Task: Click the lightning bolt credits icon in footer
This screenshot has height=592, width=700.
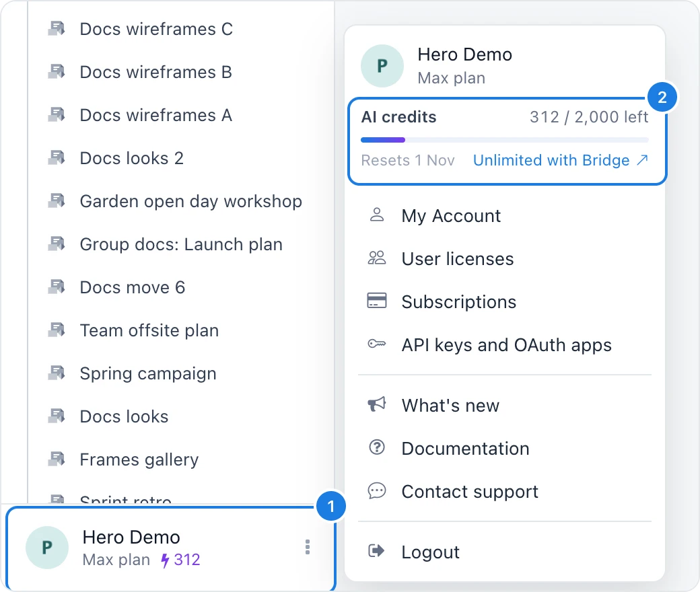Action: (165, 560)
